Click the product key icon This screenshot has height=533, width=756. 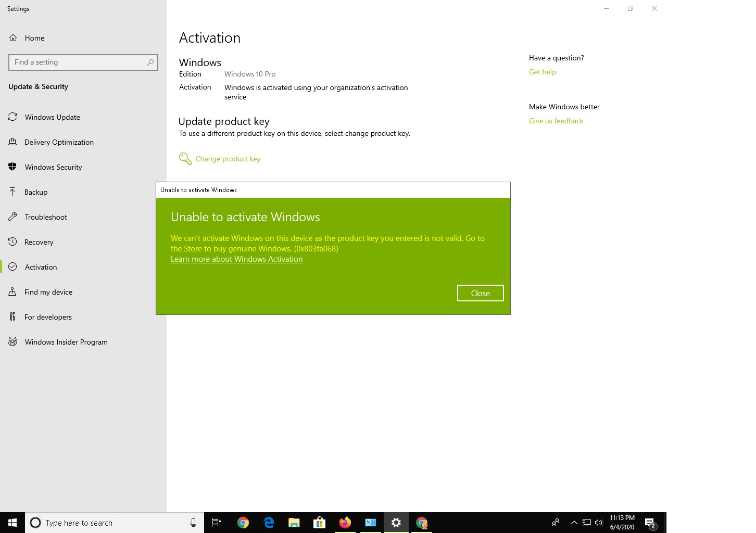click(x=185, y=158)
